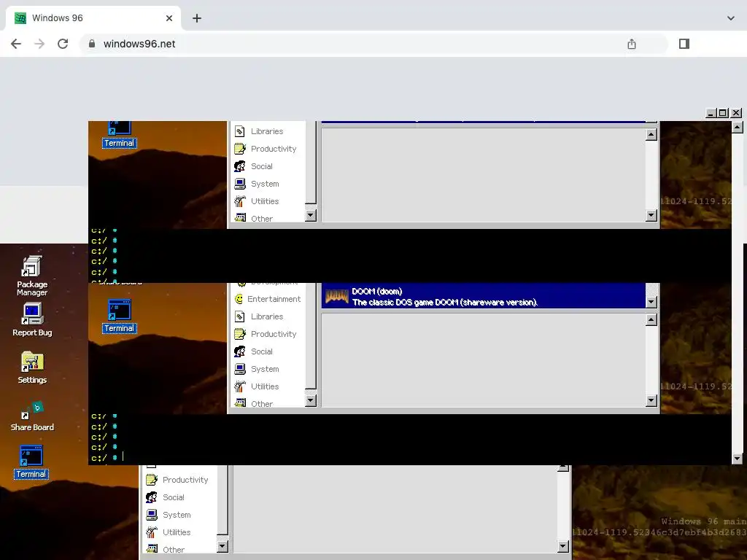The image size is (747, 560).
Task: Select Social in the list containing Entertainment
Action: 262,351
